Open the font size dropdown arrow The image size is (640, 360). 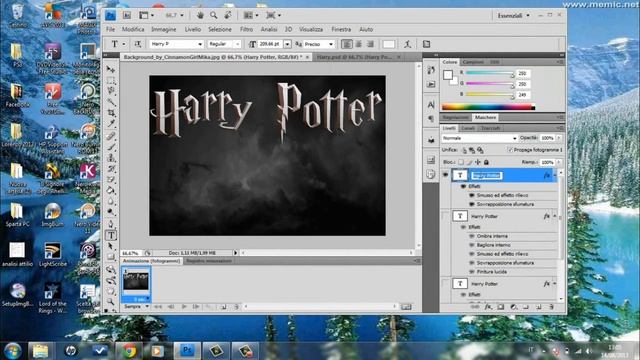287,44
